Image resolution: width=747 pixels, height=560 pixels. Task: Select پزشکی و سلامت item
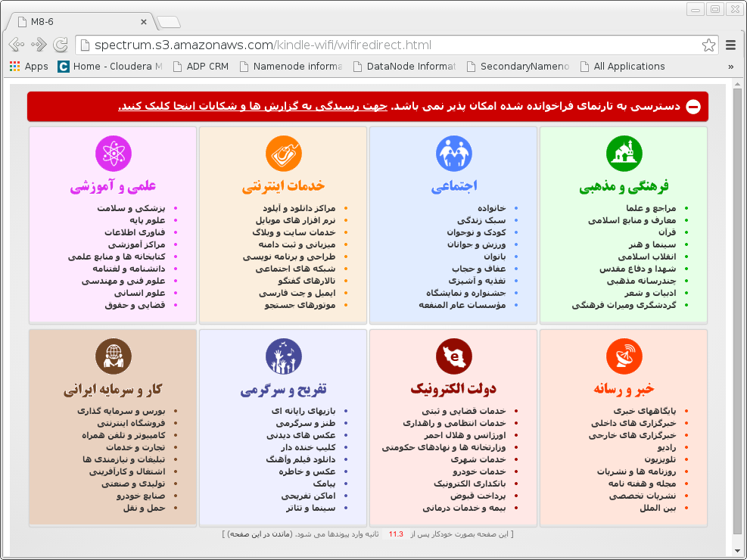(131, 208)
